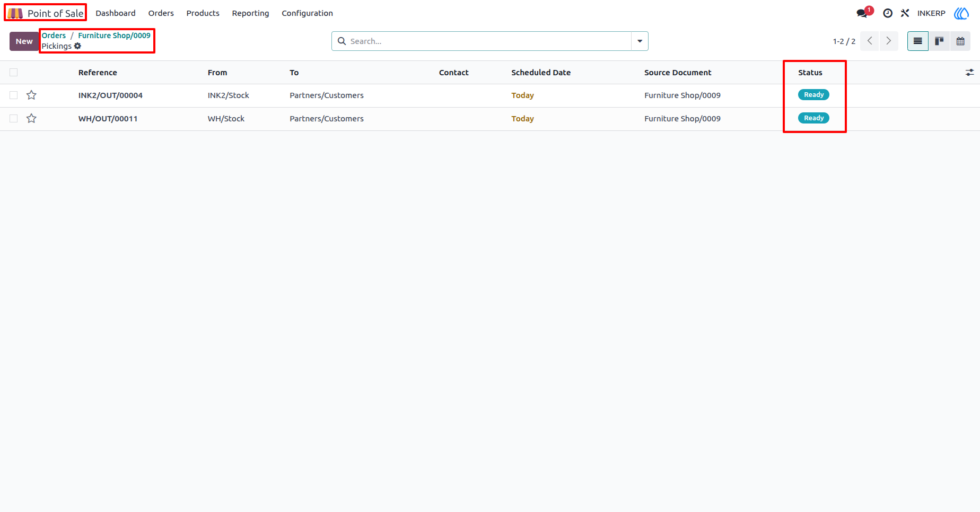
Task: Open the activities clock icon
Action: pyautogui.click(x=888, y=13)
